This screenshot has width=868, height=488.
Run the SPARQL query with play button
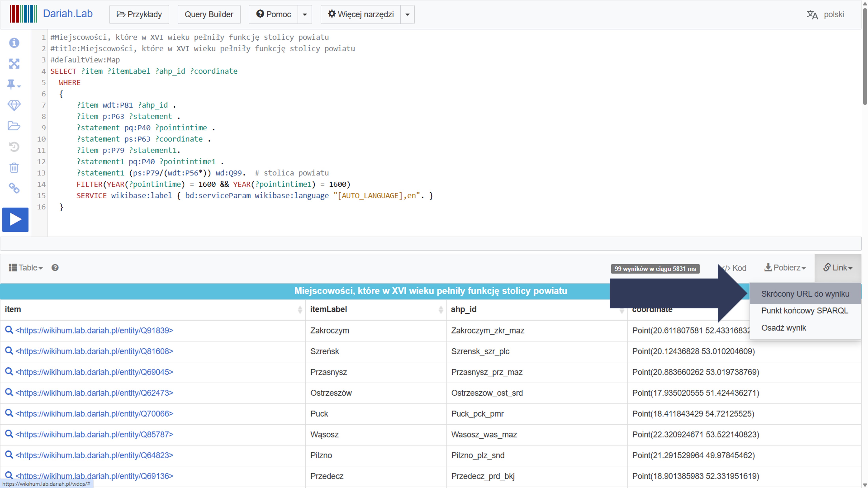(15, 219)
